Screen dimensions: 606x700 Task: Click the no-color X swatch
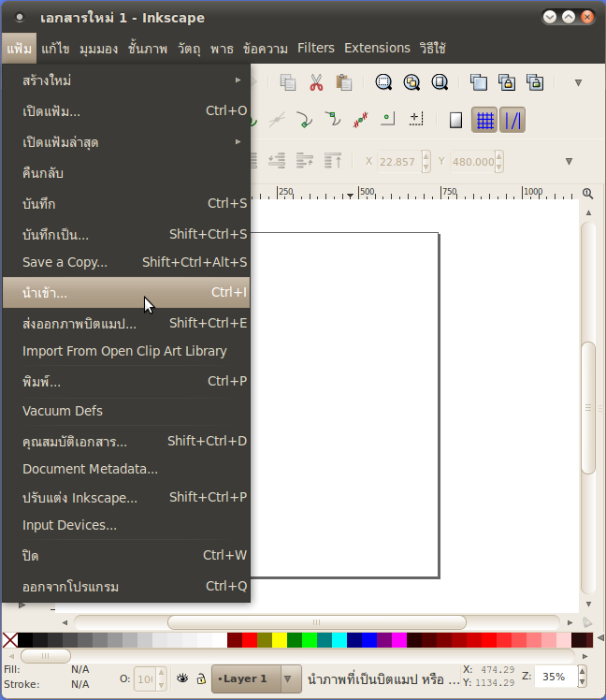[x=9, y=640]
